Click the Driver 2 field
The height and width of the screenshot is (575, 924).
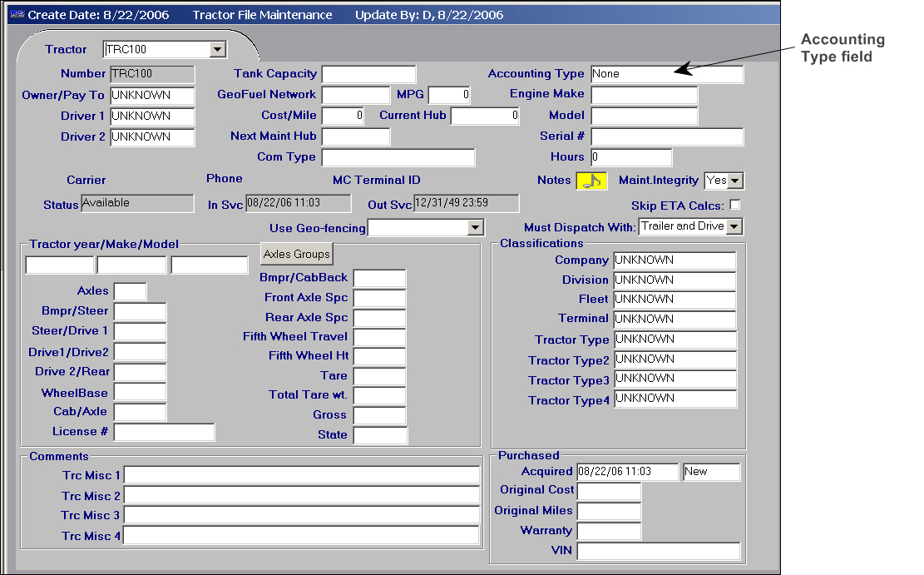point(153,136)
